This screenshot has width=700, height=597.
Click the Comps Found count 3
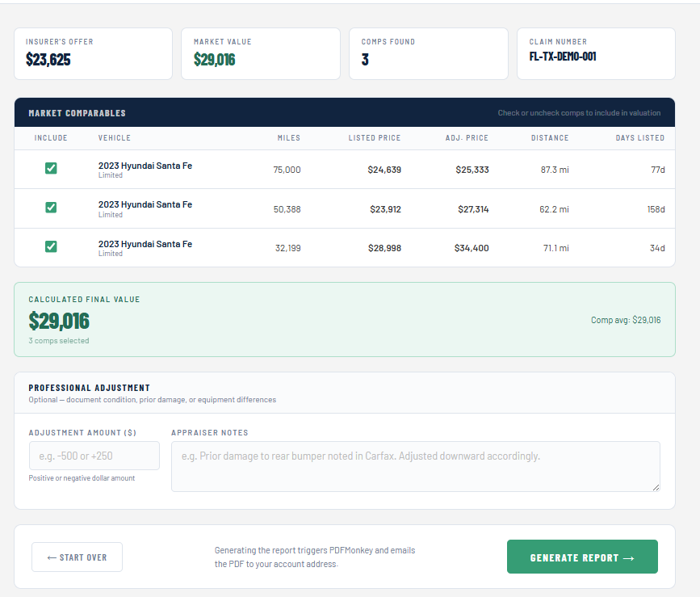click(365, 60)
